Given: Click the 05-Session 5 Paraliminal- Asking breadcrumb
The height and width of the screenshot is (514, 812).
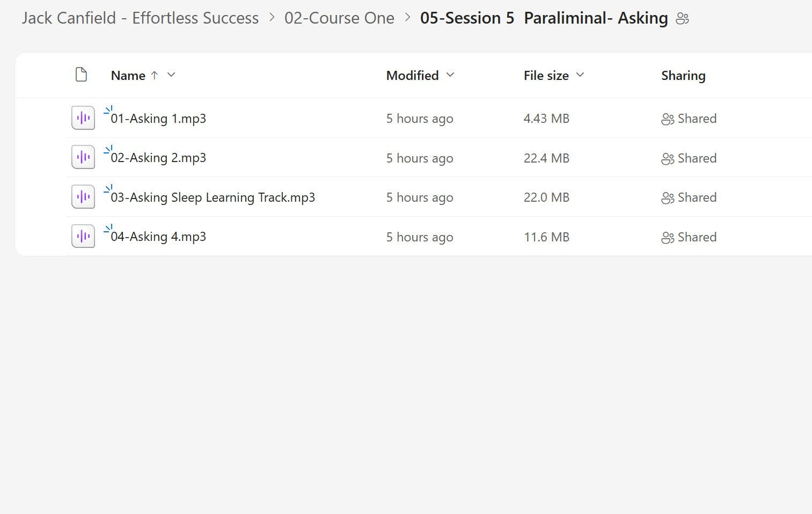Looking at the screenshot, I should pos(543,18).
